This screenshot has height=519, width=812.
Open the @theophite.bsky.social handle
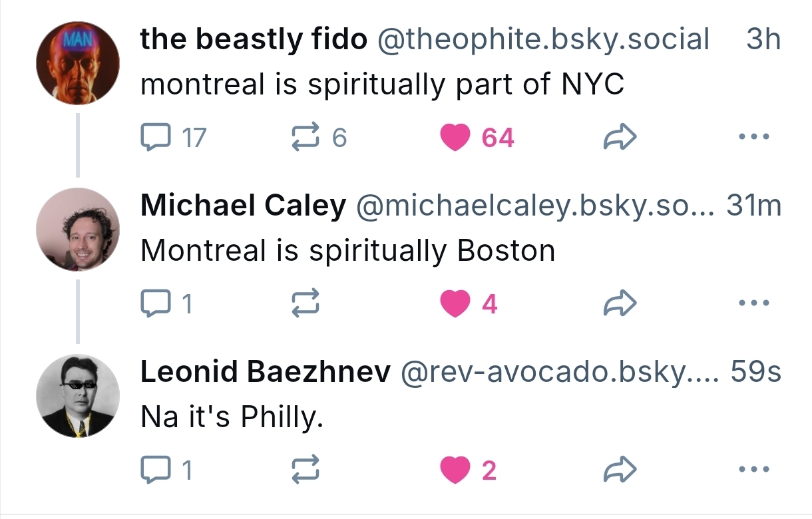[x=543, y=41]
